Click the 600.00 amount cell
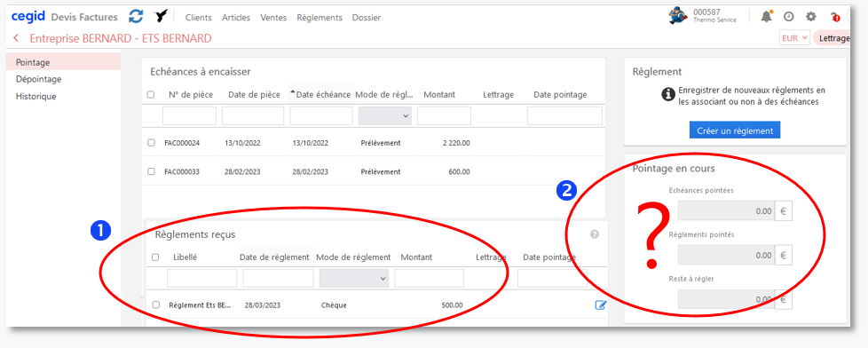 click(x=460, y=172)
